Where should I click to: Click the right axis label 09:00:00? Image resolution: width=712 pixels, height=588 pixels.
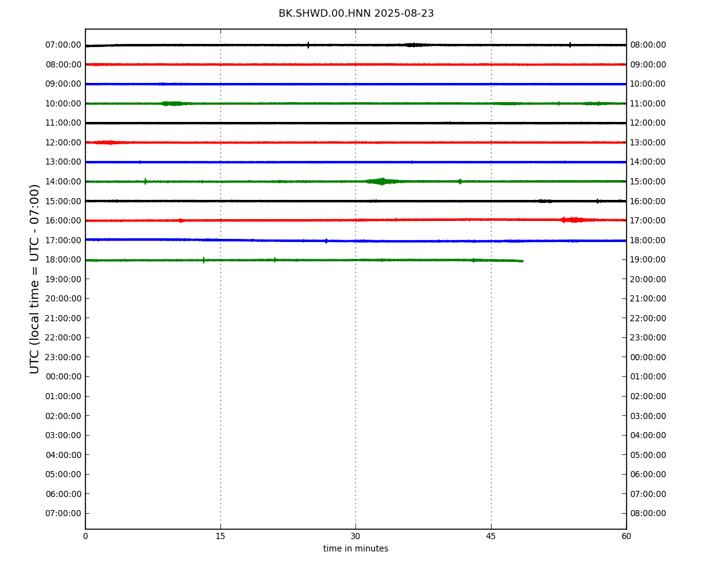coord(648,64)
